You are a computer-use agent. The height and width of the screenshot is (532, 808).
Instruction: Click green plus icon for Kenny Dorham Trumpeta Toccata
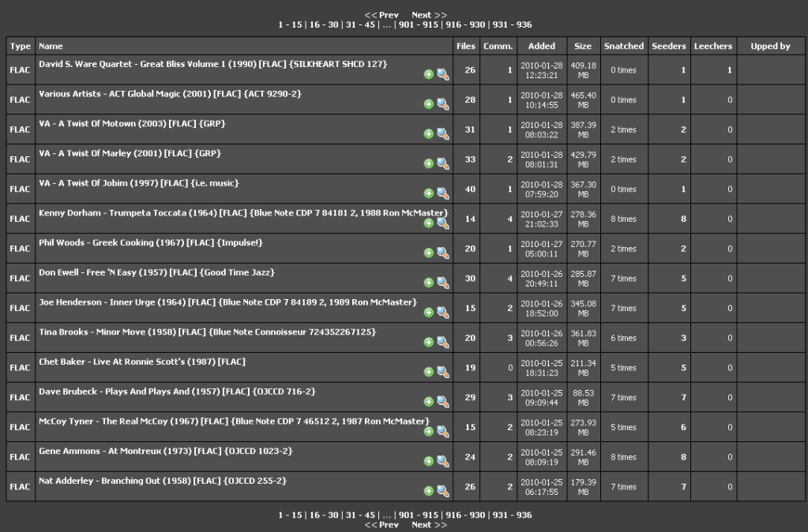[428, 223]
